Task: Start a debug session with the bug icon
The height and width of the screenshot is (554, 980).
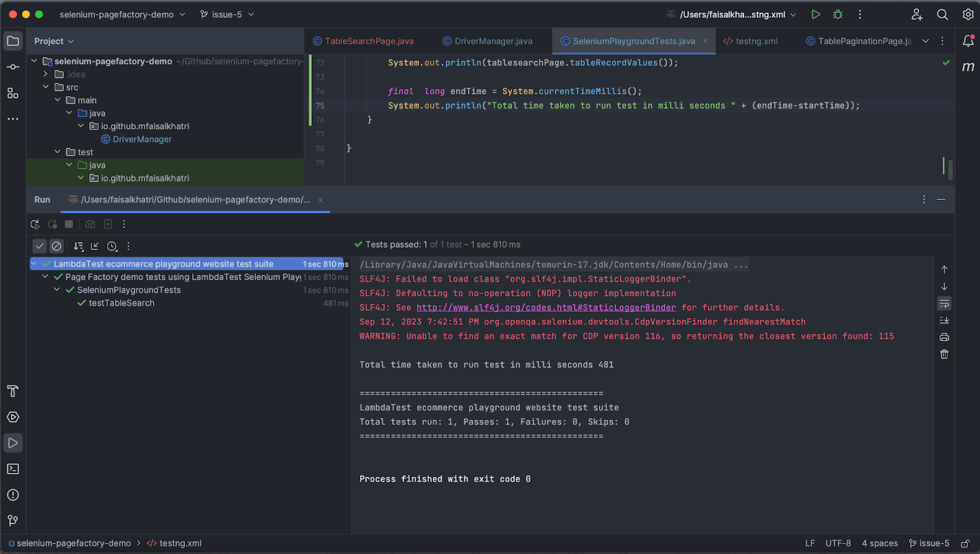Action: point(838,13)
